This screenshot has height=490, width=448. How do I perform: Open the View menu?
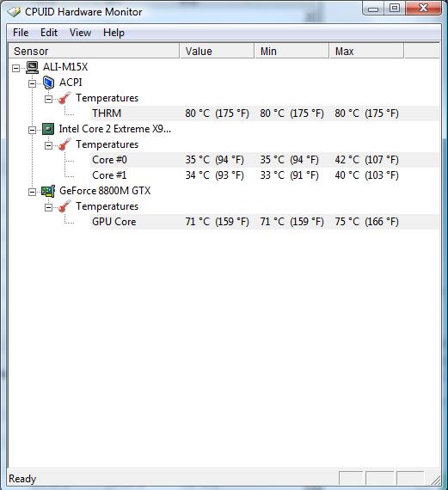(80, 33)
